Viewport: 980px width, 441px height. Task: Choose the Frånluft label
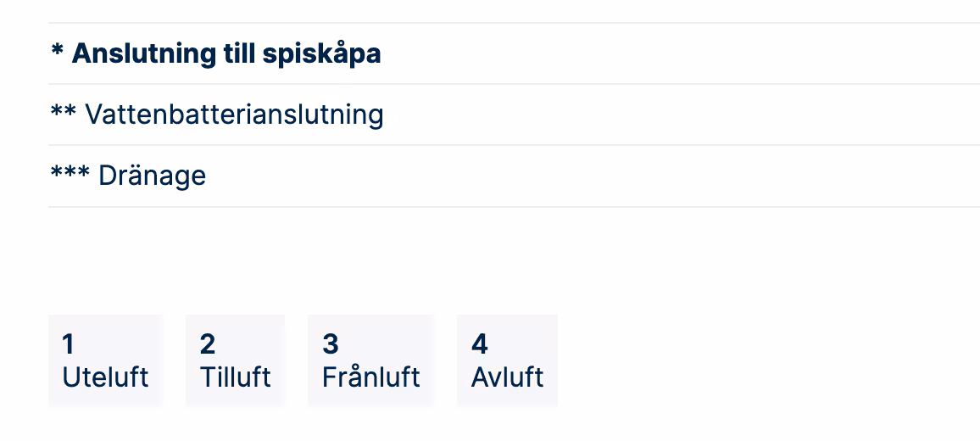click(371, 377)
